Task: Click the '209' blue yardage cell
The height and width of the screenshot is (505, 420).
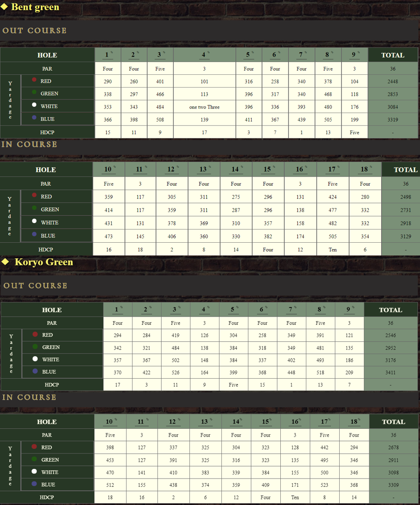Action: pyautogui.click(x=349, y=372)
